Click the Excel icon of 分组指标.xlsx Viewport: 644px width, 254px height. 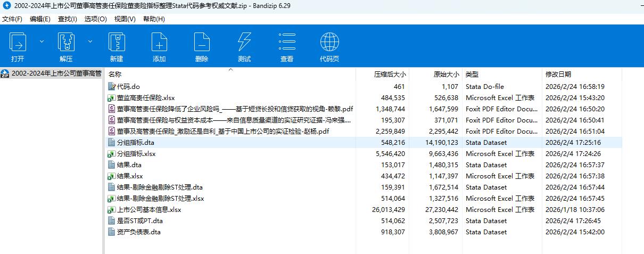(x=112, y=153)
